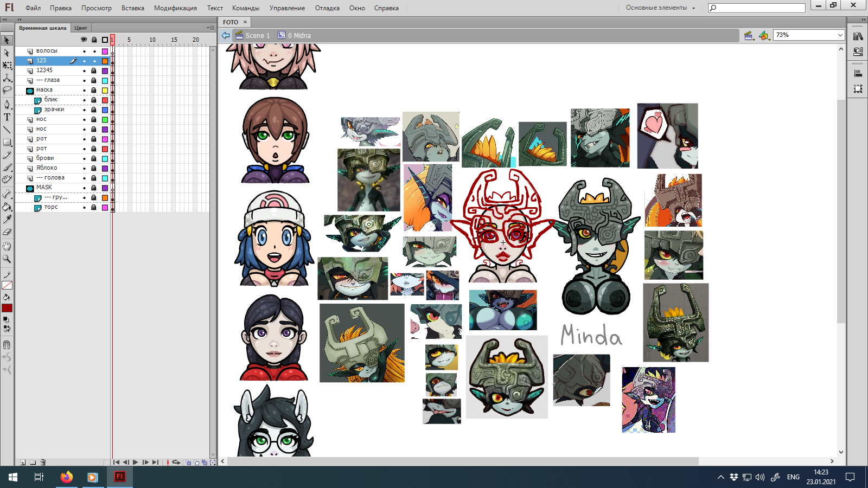Image resolution: width=868 pixels, height=488 pixels.
Task: Create a new layer
Action: pos(23,463)
